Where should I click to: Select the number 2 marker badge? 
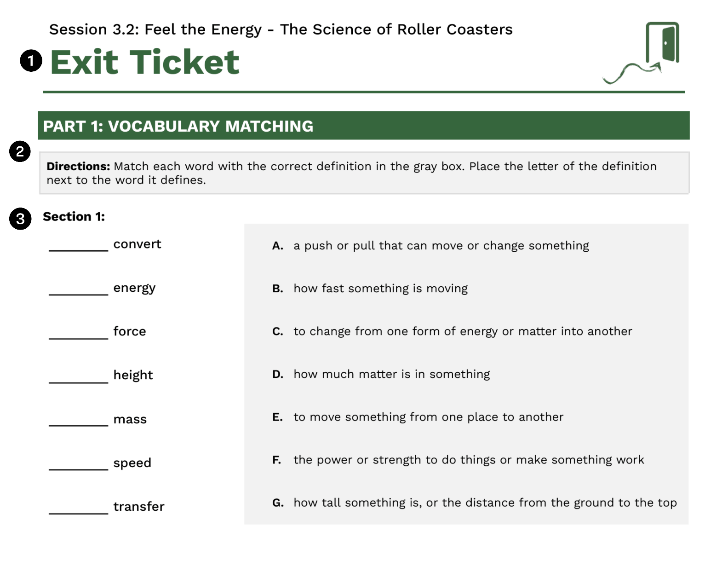[x=20, y=151]
